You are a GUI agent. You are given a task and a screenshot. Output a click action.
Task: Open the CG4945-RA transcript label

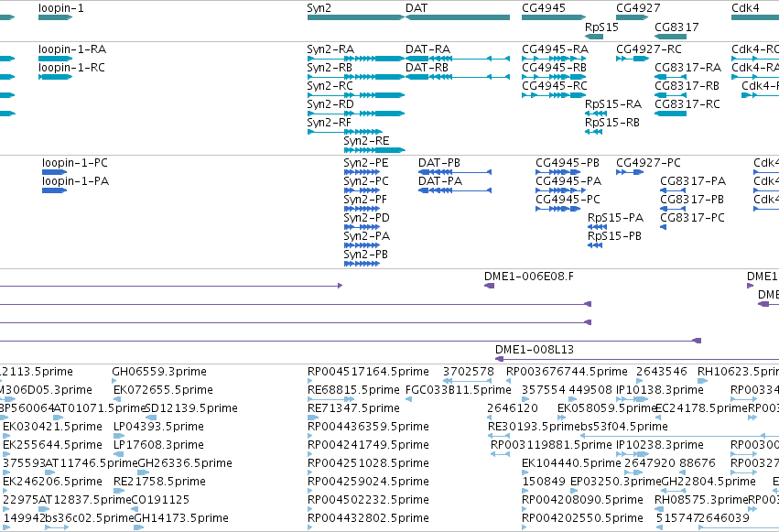(x=555, y=49)
